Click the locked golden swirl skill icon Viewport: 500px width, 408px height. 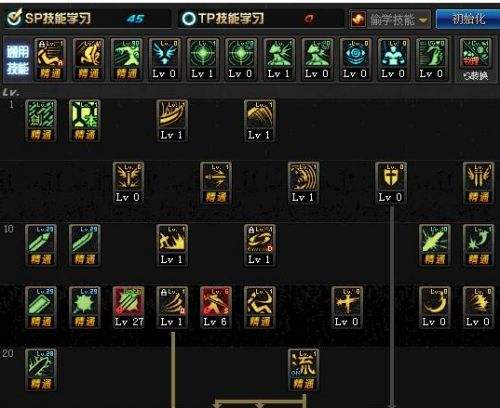[x=260, y=245]
